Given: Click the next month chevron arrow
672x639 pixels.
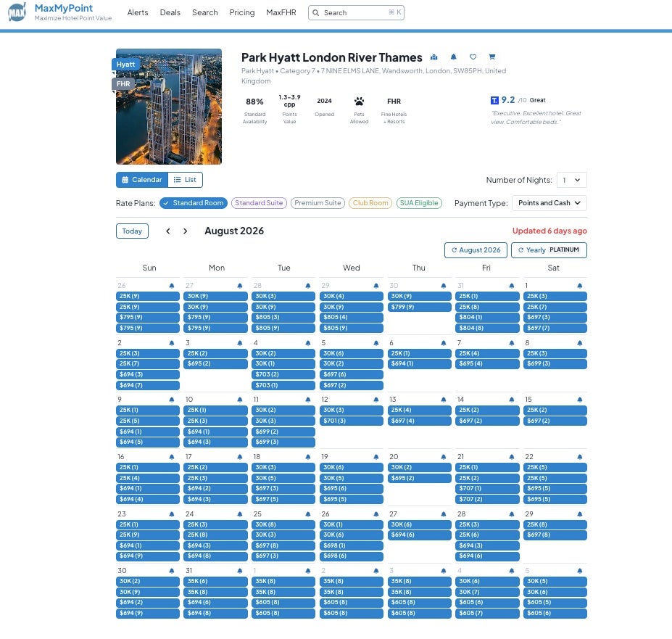Looking at the screenshot, I should 185,231.
